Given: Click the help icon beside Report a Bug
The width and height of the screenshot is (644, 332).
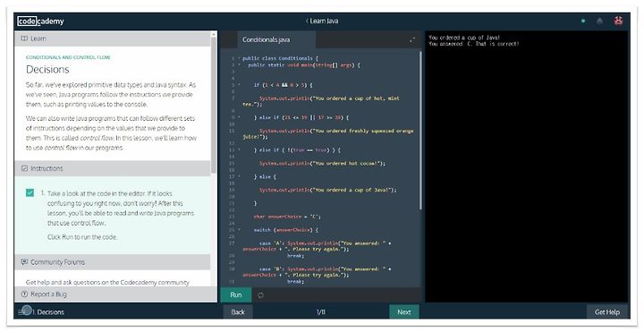Looking at the screenshot, I should point(24,294).
